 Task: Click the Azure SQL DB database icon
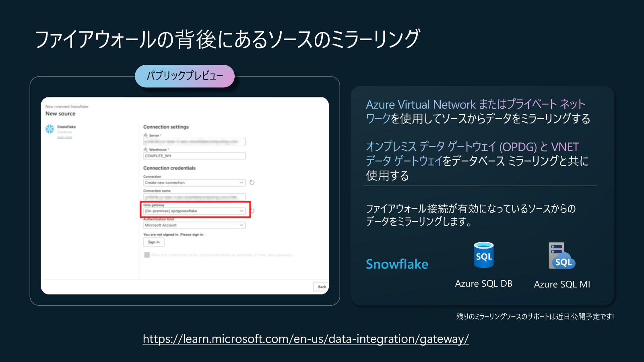484,255
